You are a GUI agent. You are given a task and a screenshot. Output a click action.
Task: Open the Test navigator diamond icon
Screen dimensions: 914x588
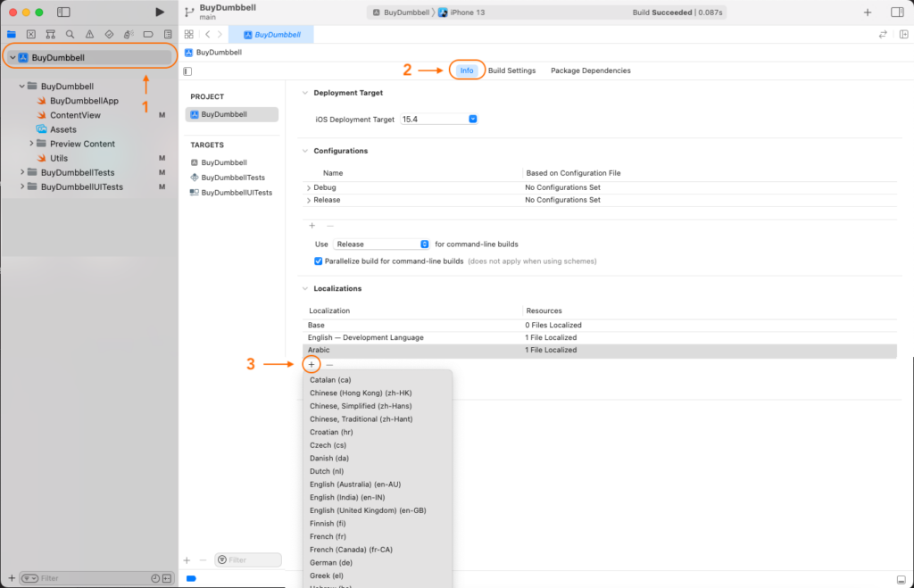pos(109,35)
